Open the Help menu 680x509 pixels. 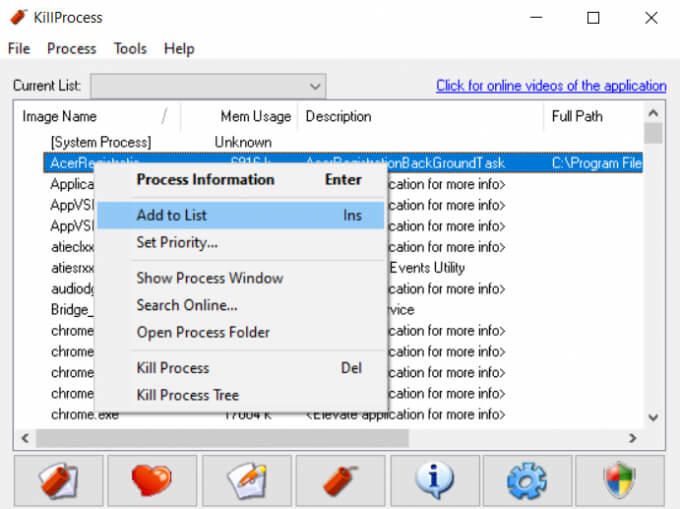click(179, 49)
